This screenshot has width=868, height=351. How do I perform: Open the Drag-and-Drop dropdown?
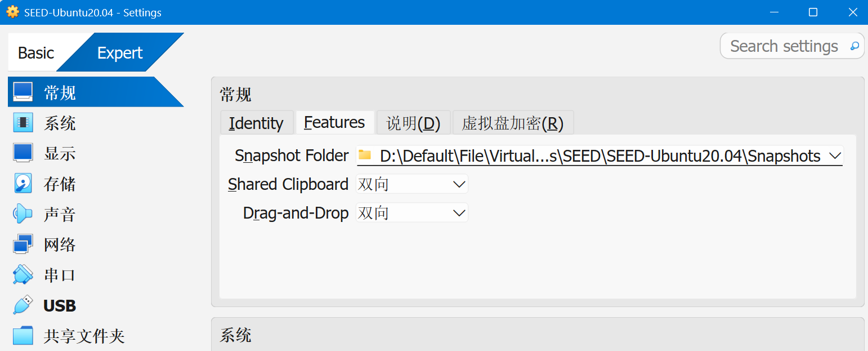tap(411, 213)
